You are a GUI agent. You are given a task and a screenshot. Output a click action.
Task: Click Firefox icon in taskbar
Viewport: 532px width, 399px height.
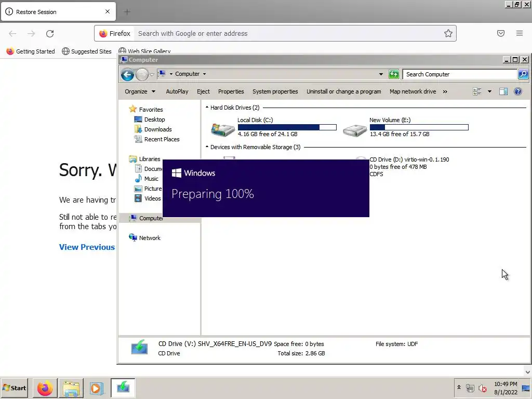pos(45,388)
